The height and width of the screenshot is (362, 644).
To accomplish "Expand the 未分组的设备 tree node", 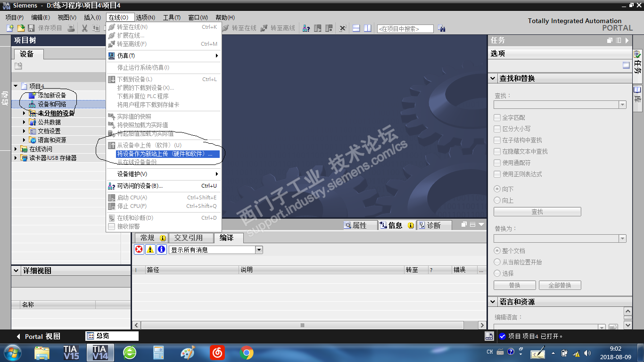I will click(24, 113).
